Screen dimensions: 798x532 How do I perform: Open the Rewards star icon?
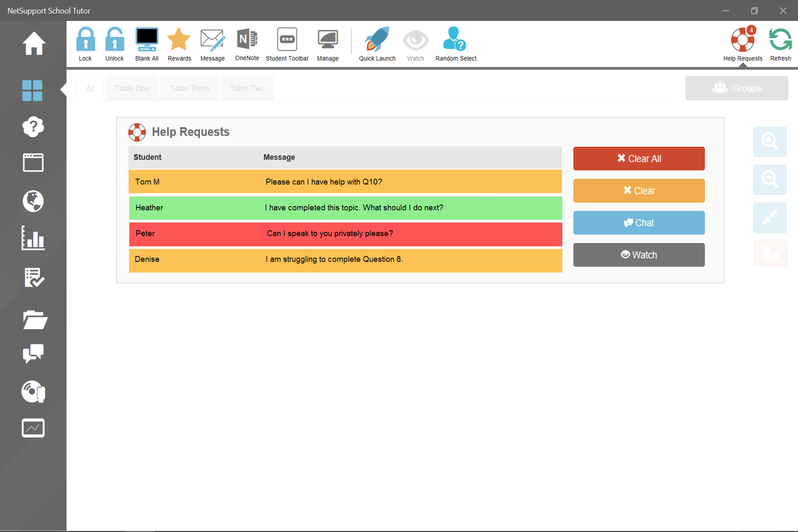[x=179, y=40]
